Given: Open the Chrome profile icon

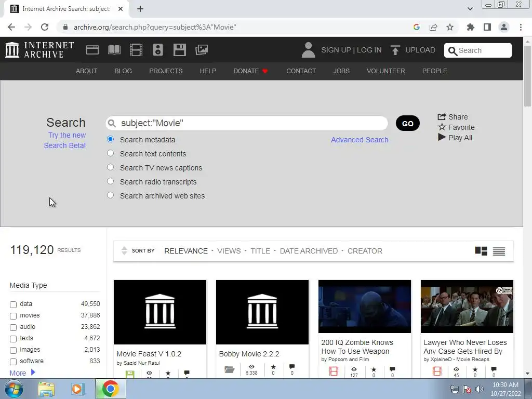Looking at the screenshot, I should coord(504,27).
